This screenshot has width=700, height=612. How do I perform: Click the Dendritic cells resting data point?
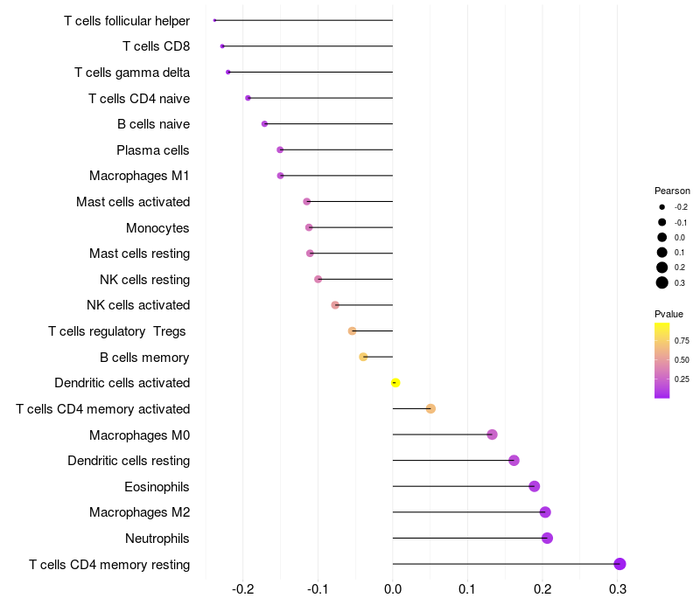[514, 461]
